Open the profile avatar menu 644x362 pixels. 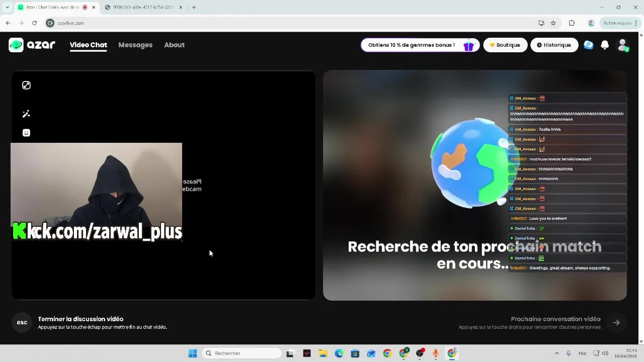(623, 45)
